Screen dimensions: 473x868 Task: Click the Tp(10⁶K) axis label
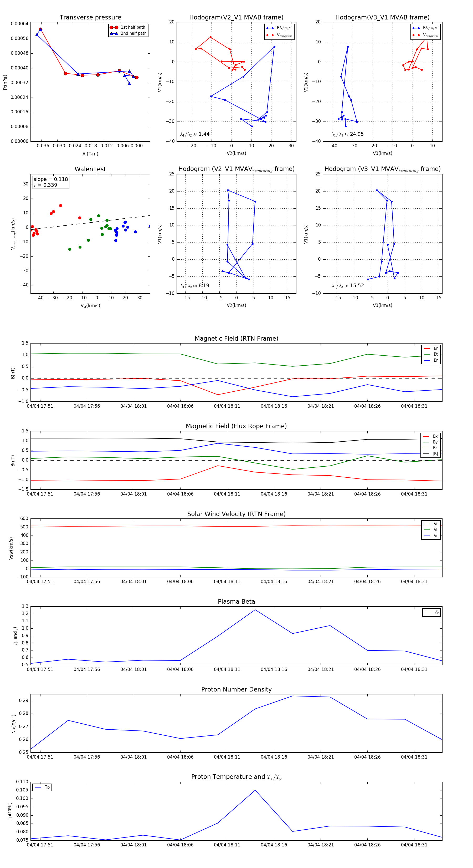(10, 811)
